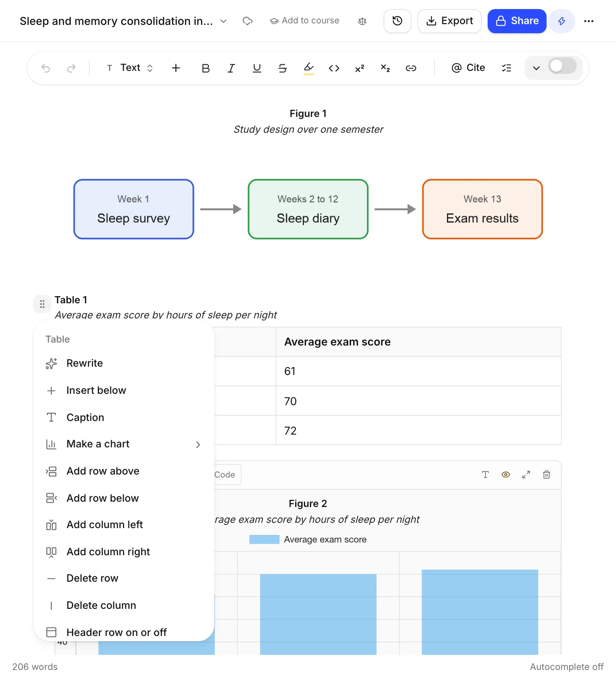This screenshot has height=679, width=616.
Task: Open the Text style dropdown
Action: pos(129,68)
